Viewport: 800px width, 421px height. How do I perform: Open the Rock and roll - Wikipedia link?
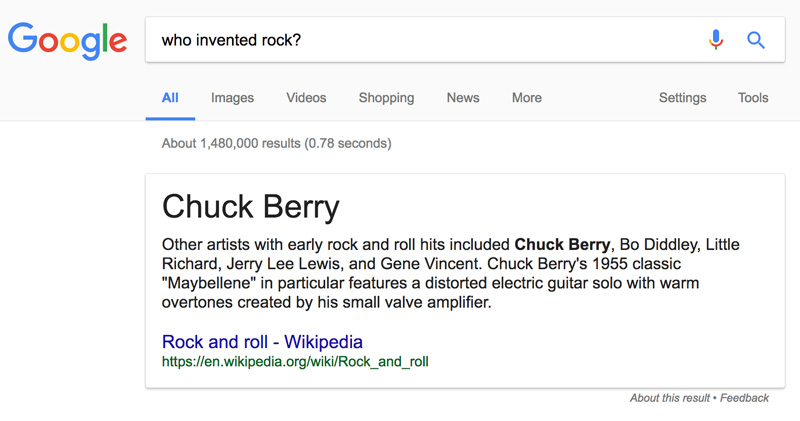pos(262,342)
